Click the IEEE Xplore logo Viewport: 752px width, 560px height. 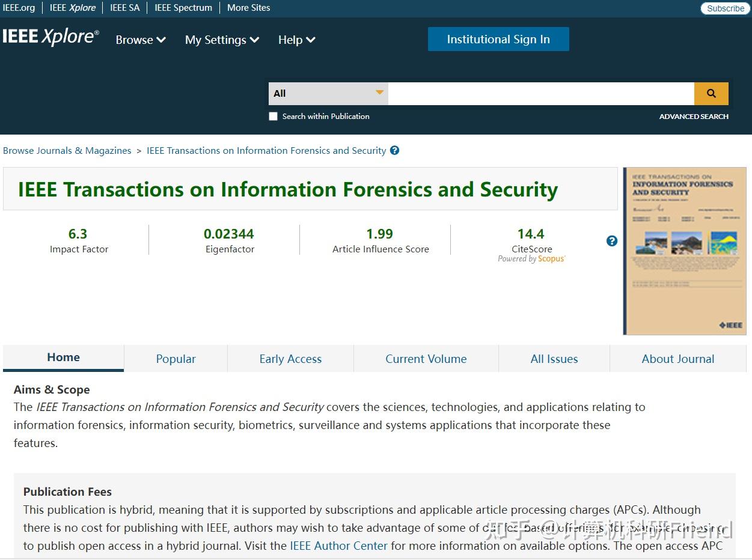point(50,37)
